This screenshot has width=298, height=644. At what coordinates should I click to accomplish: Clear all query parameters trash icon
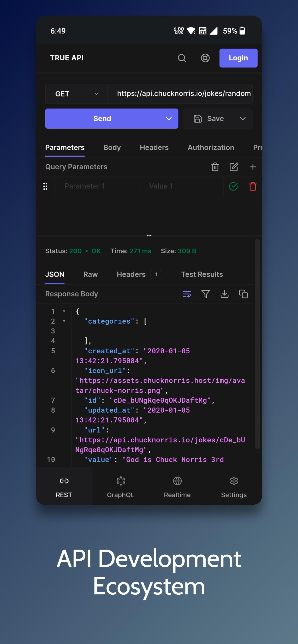[215, 167]
